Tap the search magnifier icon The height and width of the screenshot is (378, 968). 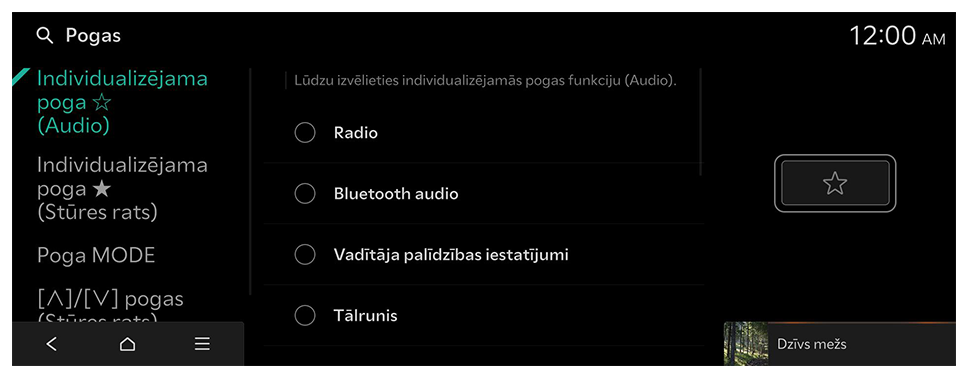point(45,36)
